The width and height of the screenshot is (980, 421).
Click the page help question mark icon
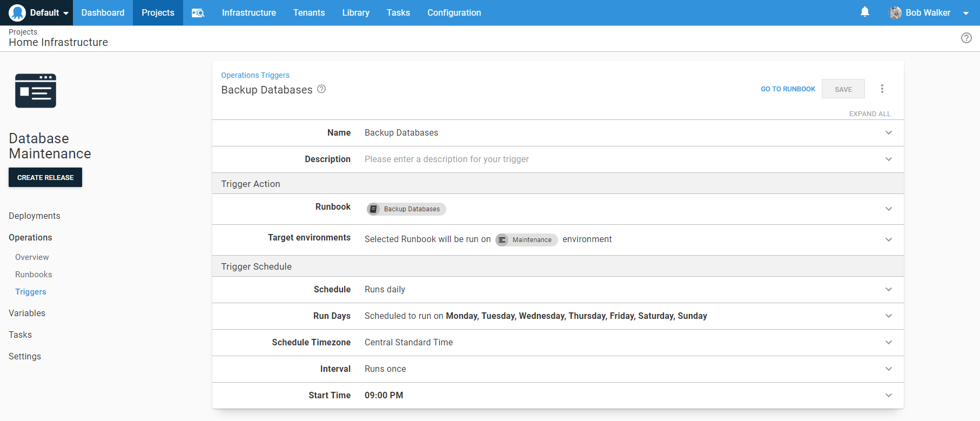[x=966, y=38]
